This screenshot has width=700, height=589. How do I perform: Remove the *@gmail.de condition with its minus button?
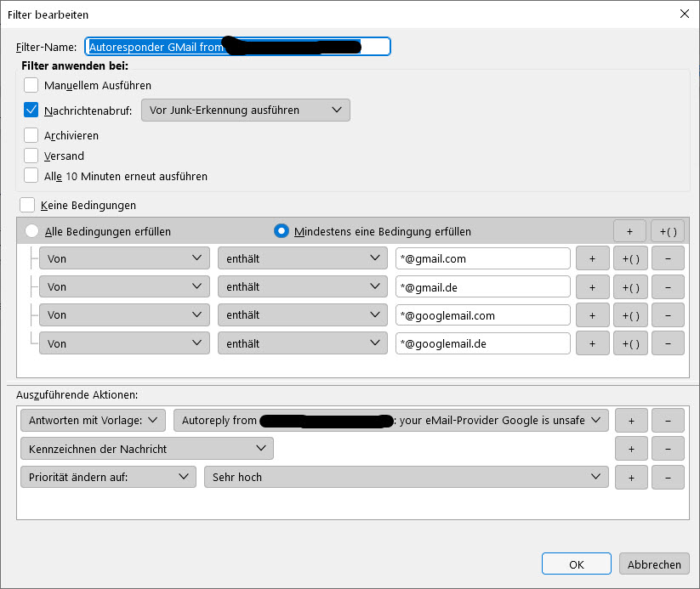click(668, 287)
